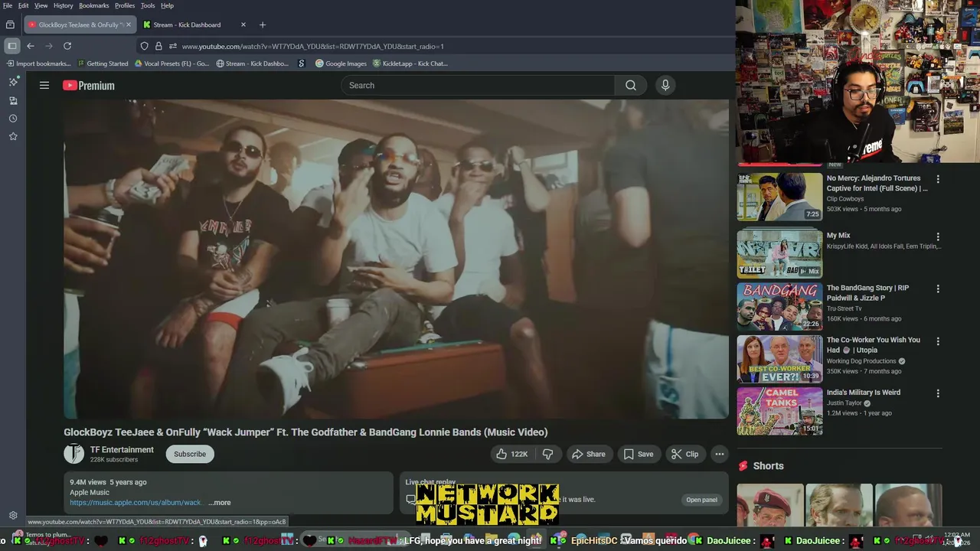The image size is (980, 551).
Task: Open sidebar settings gear icon
Action: click(13, 516)
